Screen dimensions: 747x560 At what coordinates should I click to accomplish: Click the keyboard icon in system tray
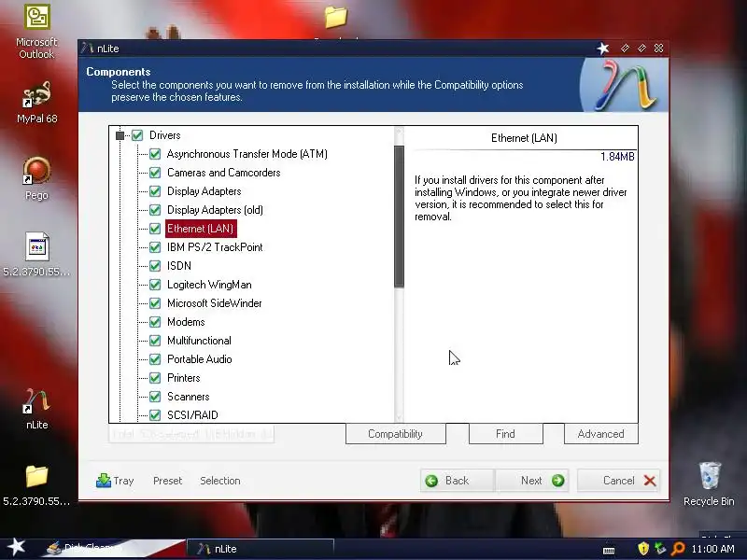(609, 550)
